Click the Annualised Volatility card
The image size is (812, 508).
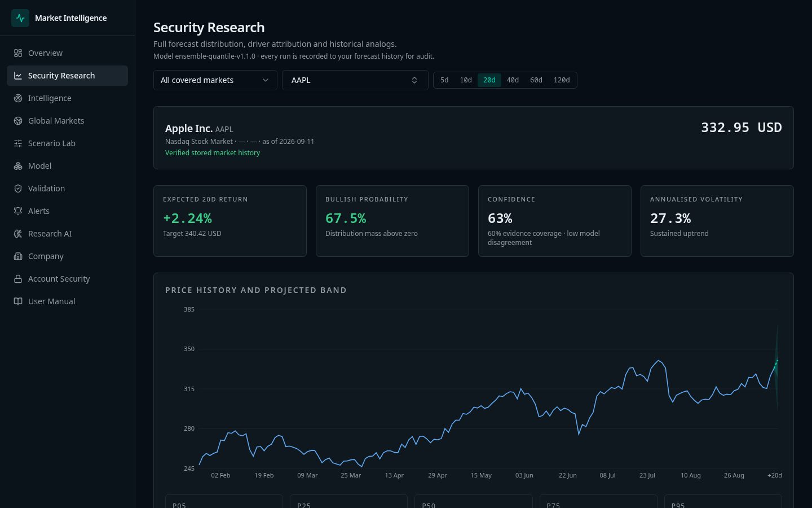(x=717, y=221)
